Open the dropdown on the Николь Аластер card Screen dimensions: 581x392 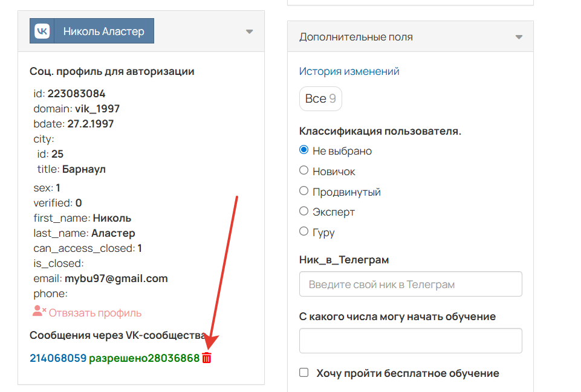249,31
